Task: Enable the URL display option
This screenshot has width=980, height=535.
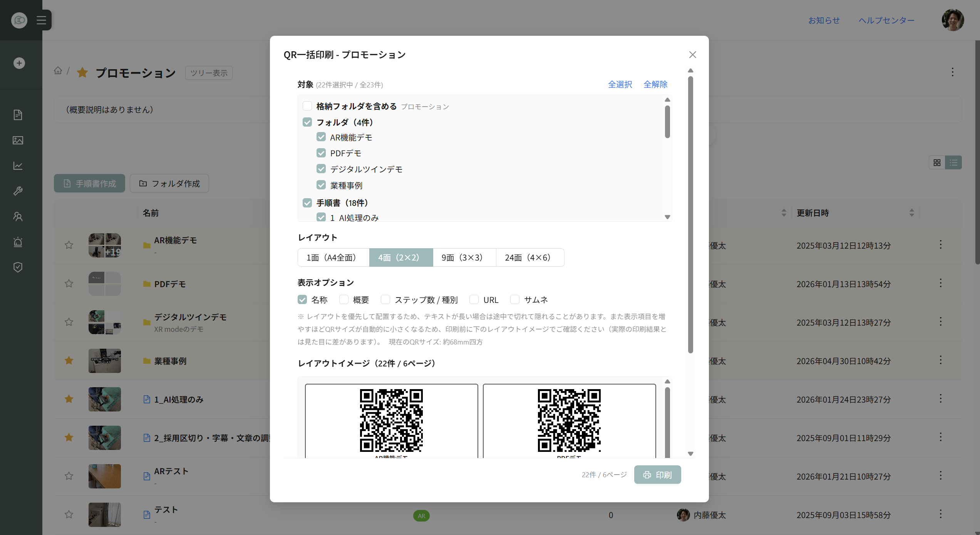Action: click(474, 299)
